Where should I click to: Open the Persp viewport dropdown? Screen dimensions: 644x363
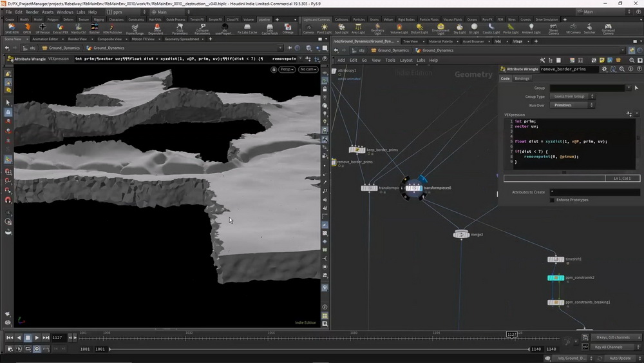[287, 70]
